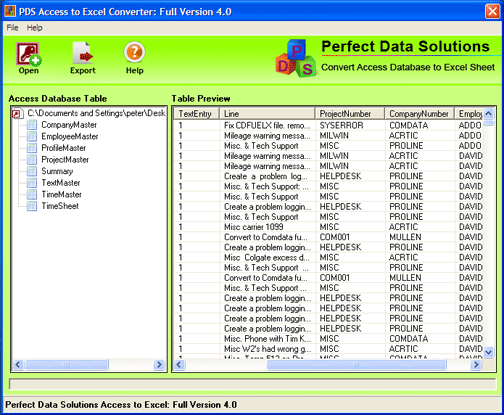
Task: Click the Export toolbar icon
Action: click(x=82, y=53)
